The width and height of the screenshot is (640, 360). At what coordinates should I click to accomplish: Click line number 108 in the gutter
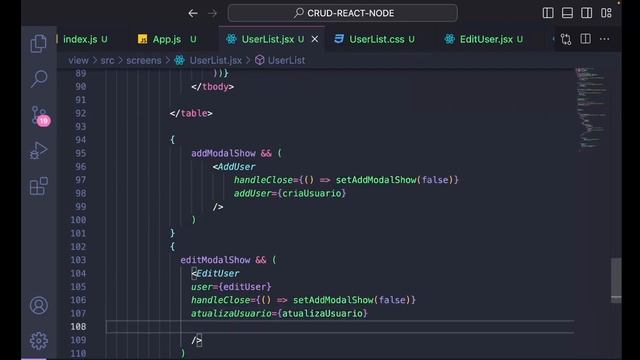[78, 327]
